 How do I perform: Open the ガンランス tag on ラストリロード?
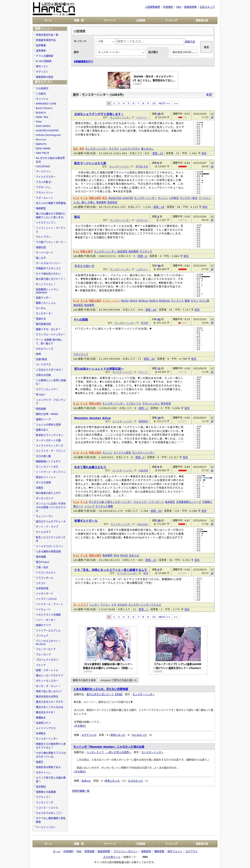177,301
